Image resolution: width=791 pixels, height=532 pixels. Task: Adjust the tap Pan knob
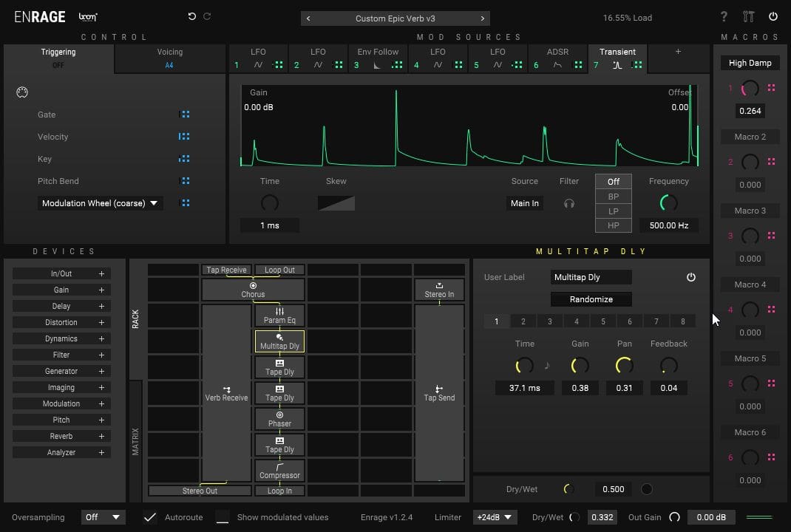click(x=625, y=365)
